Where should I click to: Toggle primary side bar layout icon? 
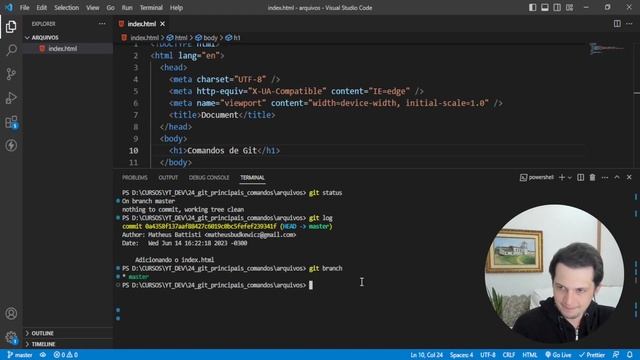point(533,7)
